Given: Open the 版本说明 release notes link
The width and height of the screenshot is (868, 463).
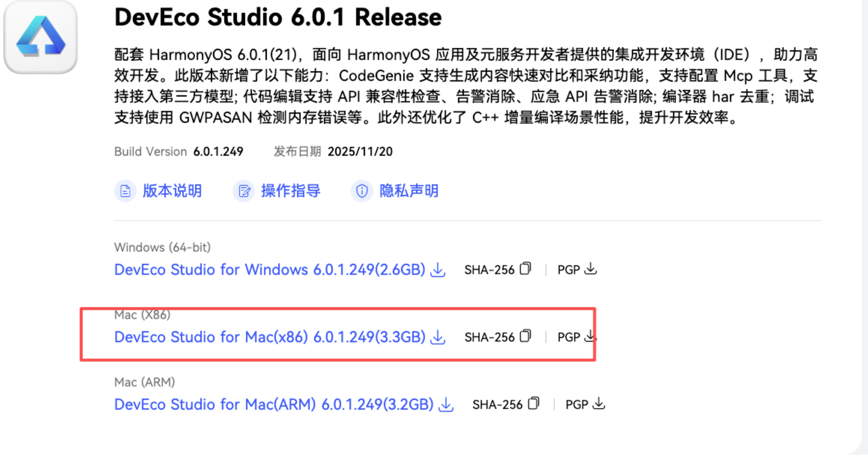Looking at the screenshot, I should [172, 191].
